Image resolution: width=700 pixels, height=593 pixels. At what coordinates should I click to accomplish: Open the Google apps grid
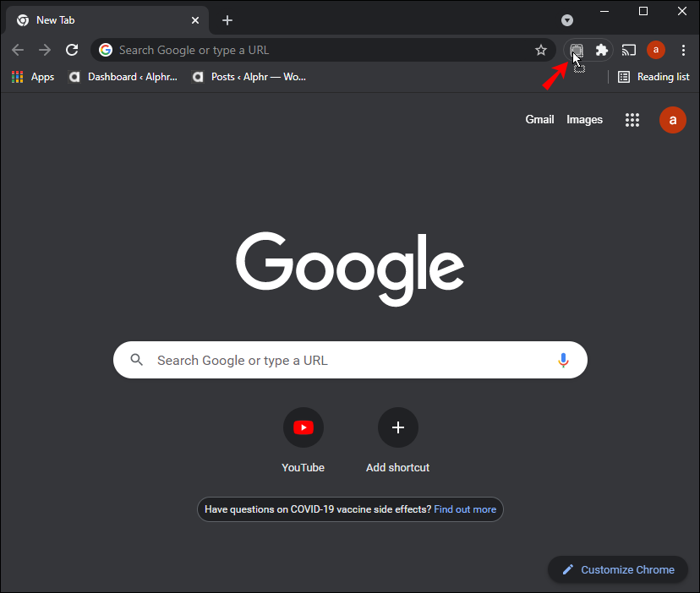632,120
